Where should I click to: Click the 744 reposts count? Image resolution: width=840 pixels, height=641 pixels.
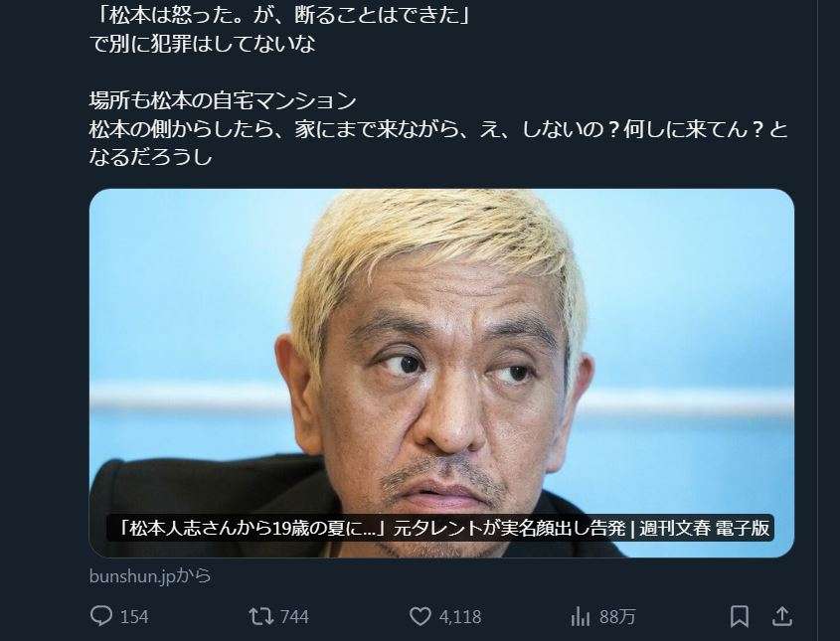pos(294,617)
